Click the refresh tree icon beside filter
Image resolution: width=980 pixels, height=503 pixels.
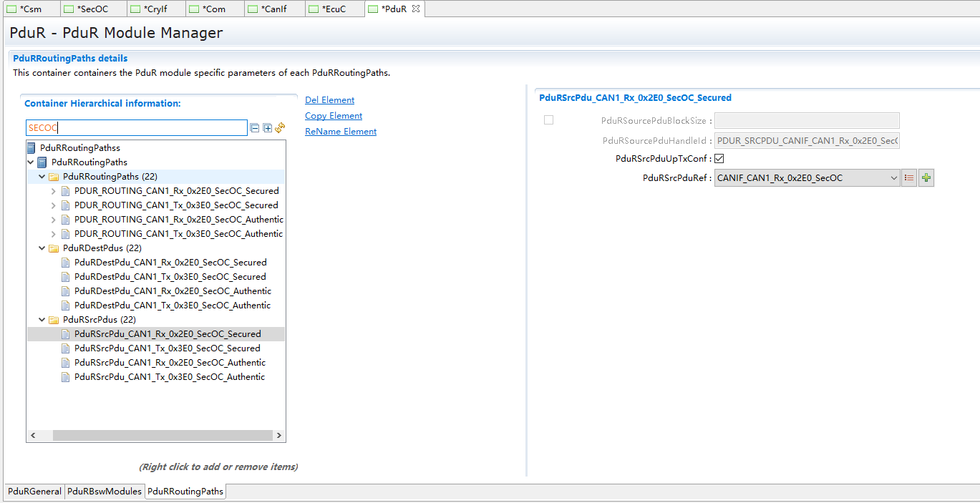280,128
